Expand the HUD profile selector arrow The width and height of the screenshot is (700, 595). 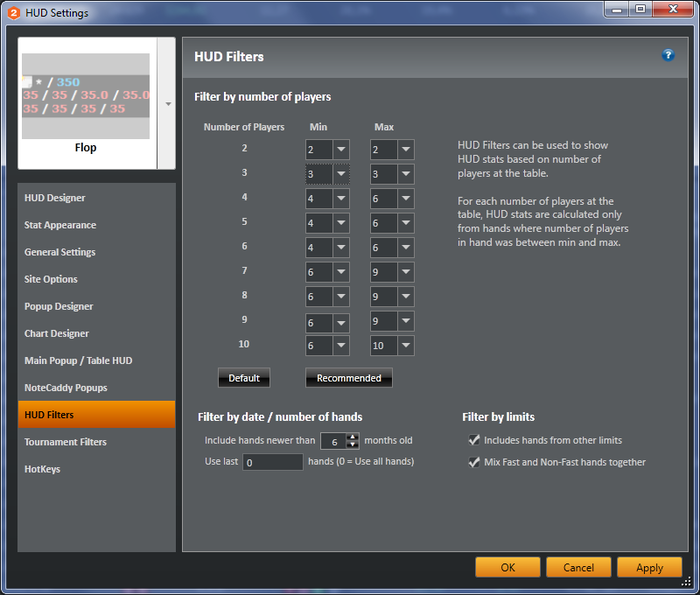point(168,104)
